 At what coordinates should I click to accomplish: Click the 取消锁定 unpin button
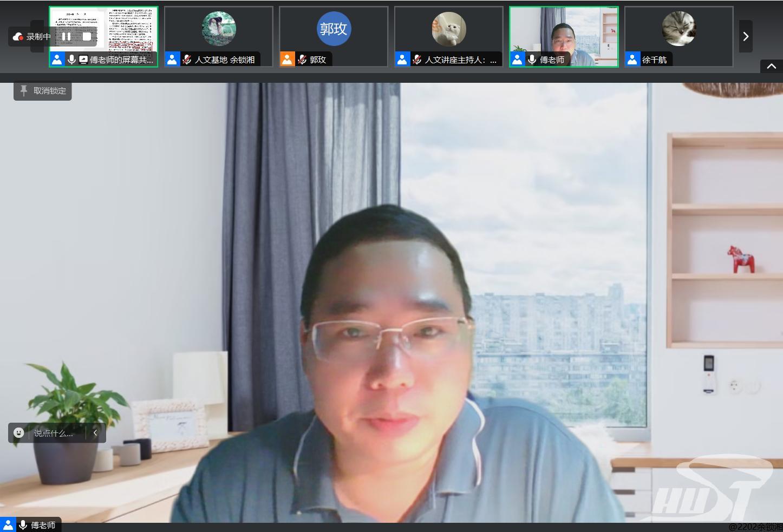[43, 91]
